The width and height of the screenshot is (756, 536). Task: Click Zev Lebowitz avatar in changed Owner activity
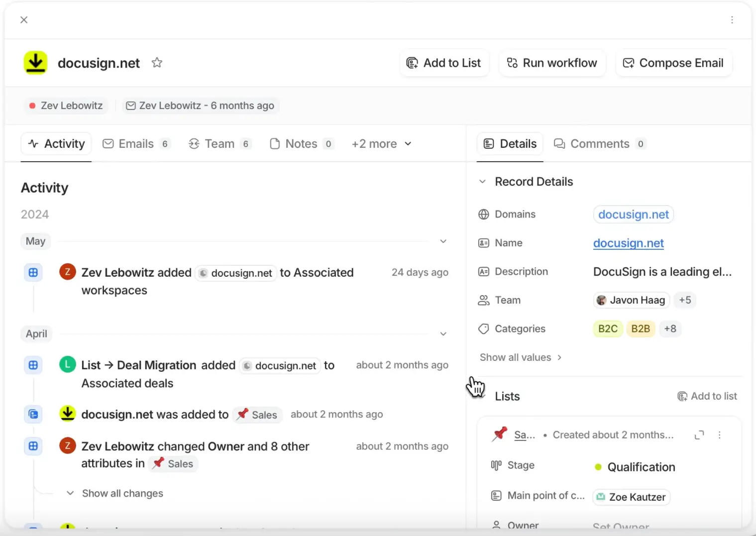(67, 445)
